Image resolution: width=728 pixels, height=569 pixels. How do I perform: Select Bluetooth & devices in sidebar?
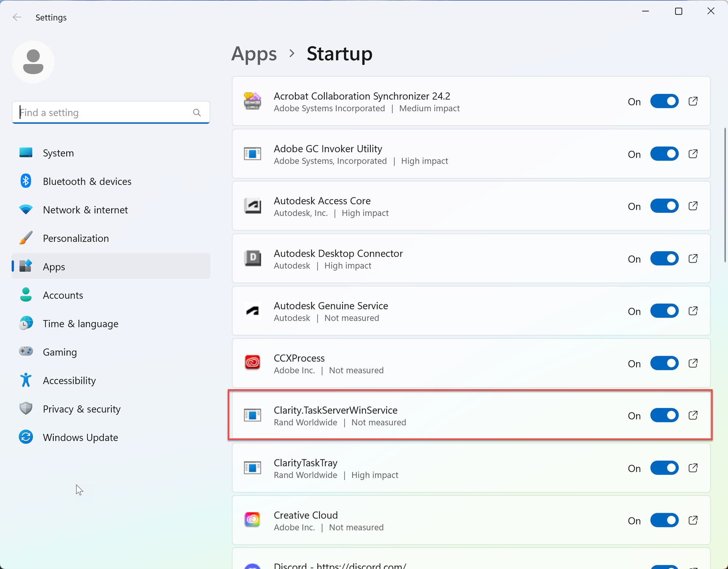[87, 181]
